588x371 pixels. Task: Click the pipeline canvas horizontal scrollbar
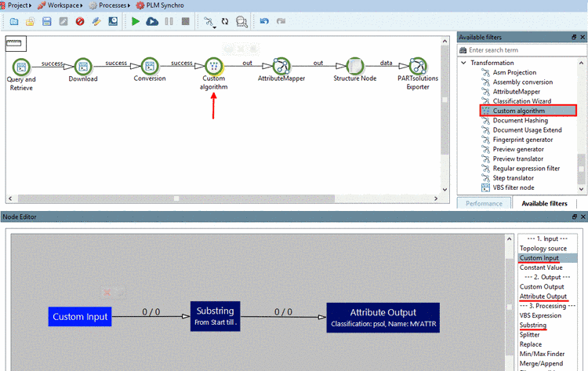(176, 198)
